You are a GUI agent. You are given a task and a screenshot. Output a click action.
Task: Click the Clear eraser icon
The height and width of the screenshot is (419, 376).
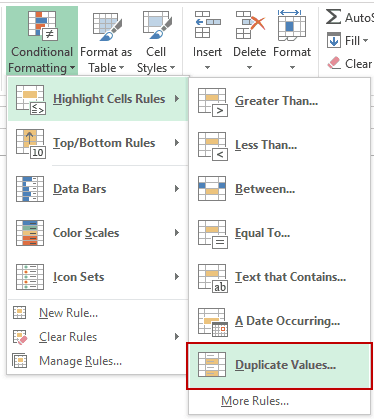click(x=334, y=63)
